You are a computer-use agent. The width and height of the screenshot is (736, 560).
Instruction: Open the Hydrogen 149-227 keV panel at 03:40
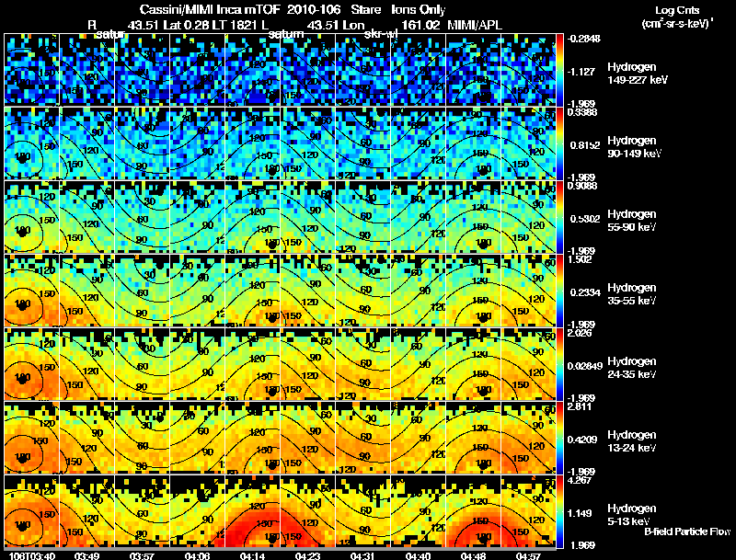coord(31,69)
